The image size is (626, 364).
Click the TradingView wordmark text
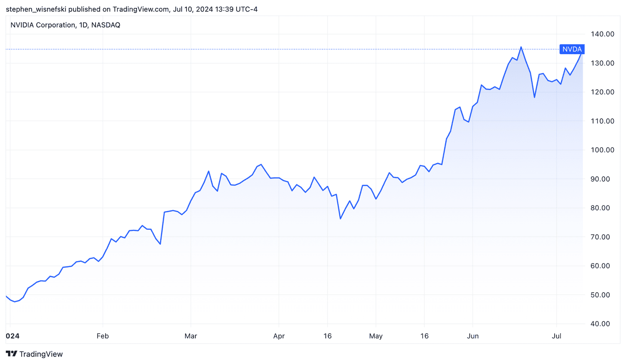tap(41, 354)
